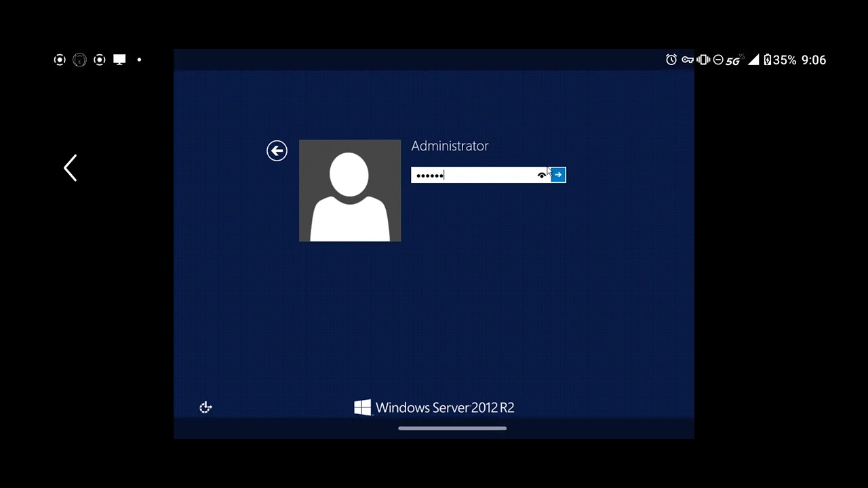Tap the alarm clock status icon
The height and width of the screenshot is (488, 868).
click(671, 60)
